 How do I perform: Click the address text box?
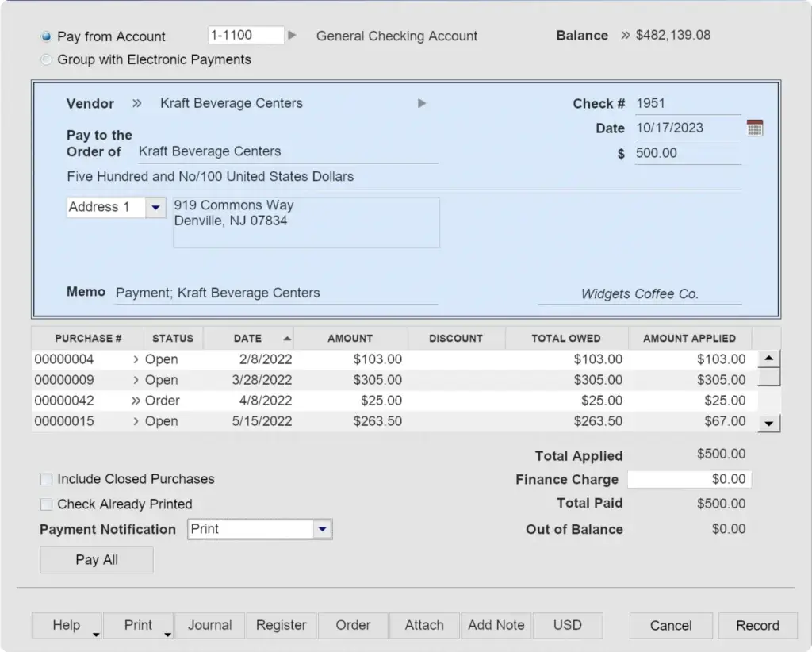pyautogui.click(x=306, y=222)
